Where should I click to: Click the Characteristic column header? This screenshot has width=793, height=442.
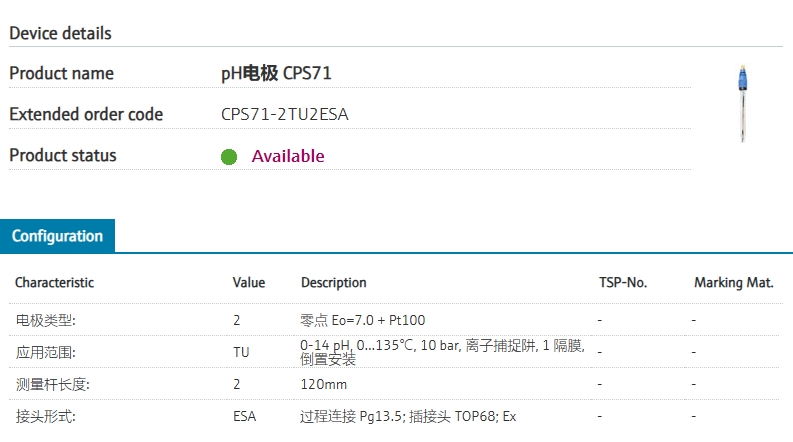54,283
